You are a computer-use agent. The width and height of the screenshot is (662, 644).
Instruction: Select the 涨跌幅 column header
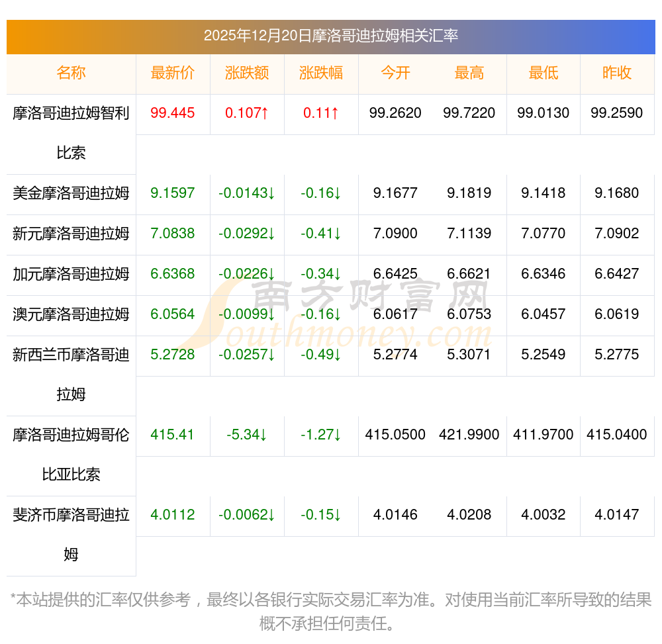coord(321,73)
